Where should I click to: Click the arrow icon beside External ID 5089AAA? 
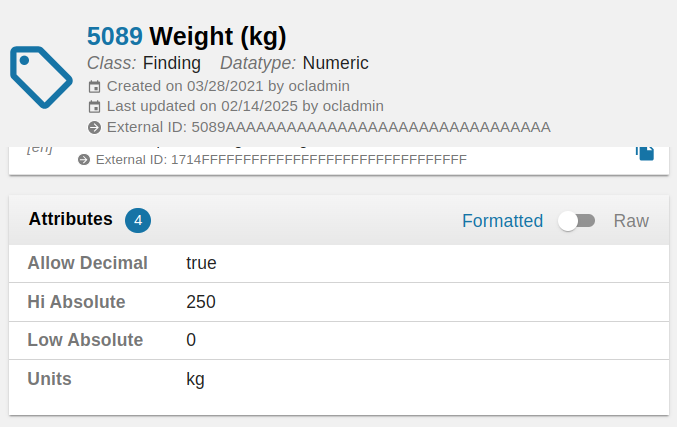pos(94,127)
